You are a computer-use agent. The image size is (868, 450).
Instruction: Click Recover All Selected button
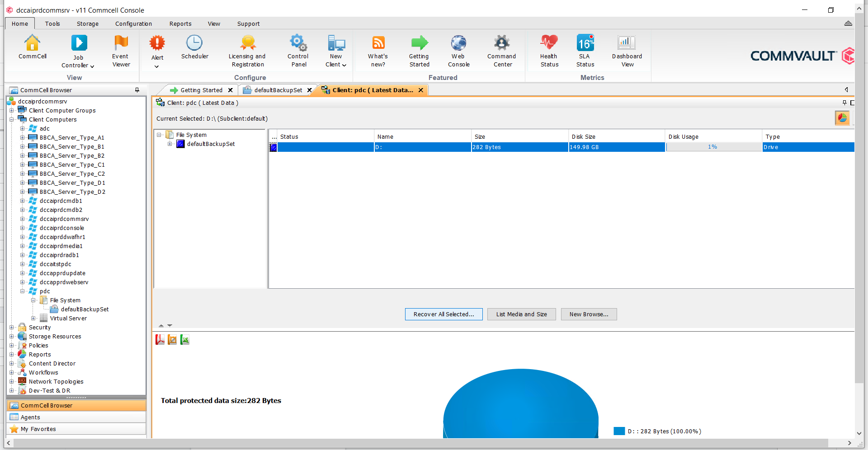[x=443, y=314]
